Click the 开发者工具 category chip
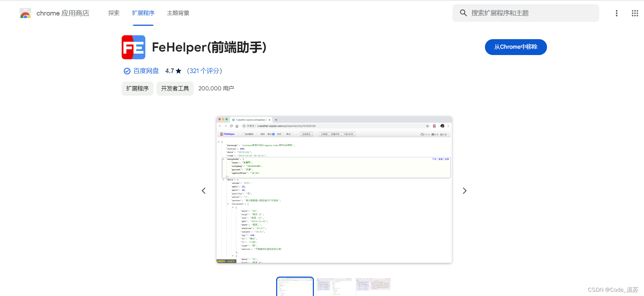The image size is (644, 296). coord(175,89)
